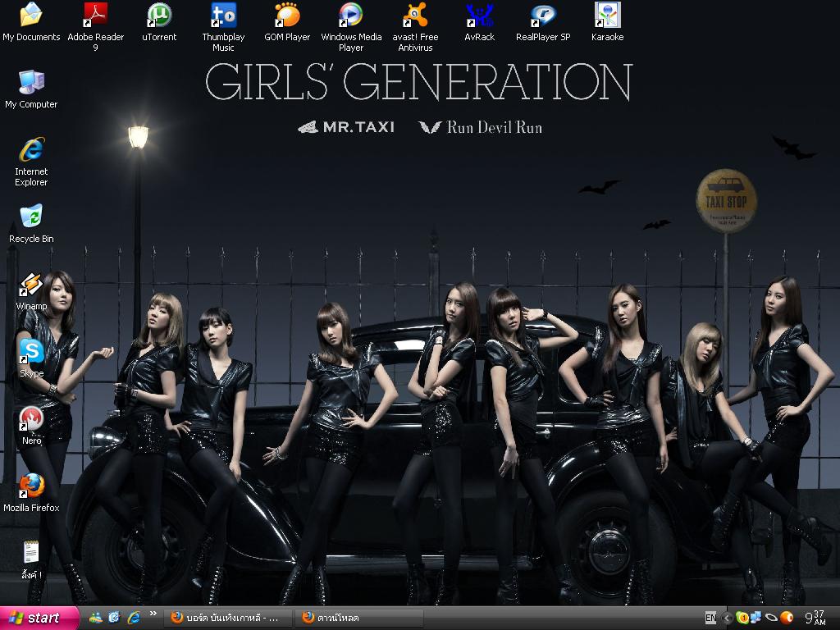
Task: Open the Mozilla Firefox desktop shortcut
Action: [31, 493]
